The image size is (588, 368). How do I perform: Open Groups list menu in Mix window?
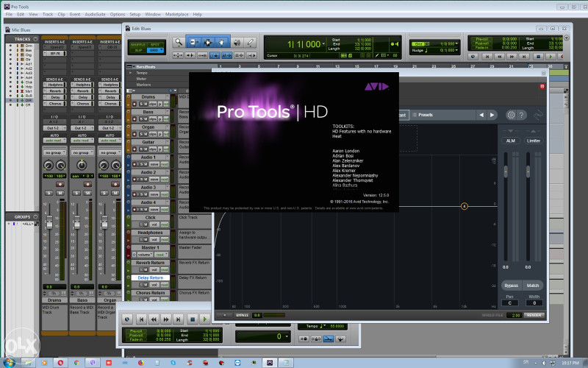coord(35,216)
